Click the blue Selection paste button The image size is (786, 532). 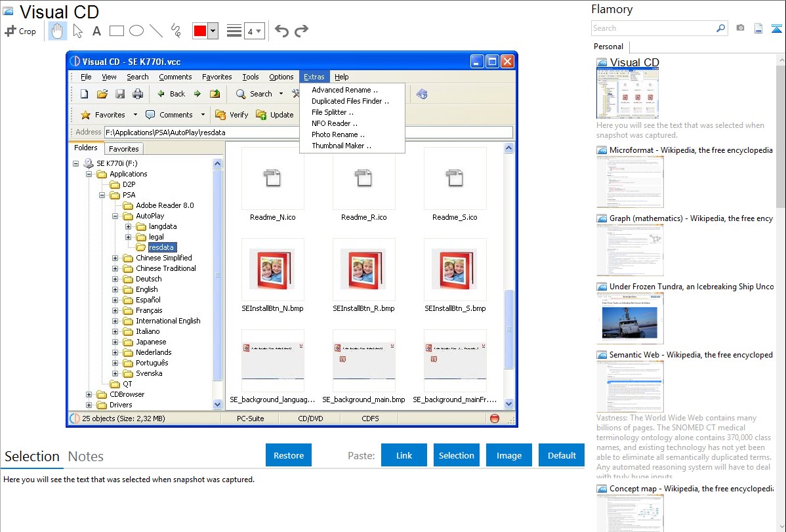[456, 455]
